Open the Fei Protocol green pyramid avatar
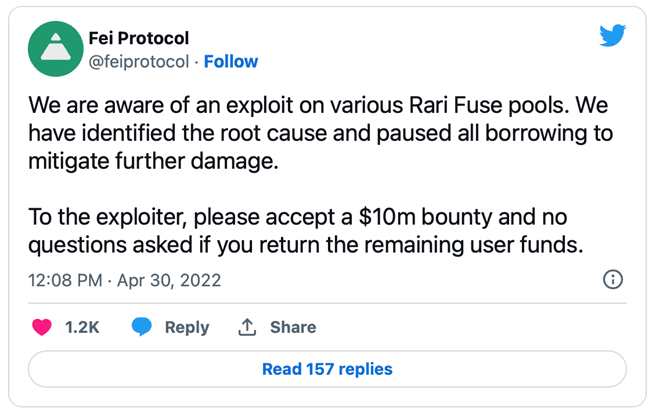This screenshot has height=419, width=656. [56, 49]
